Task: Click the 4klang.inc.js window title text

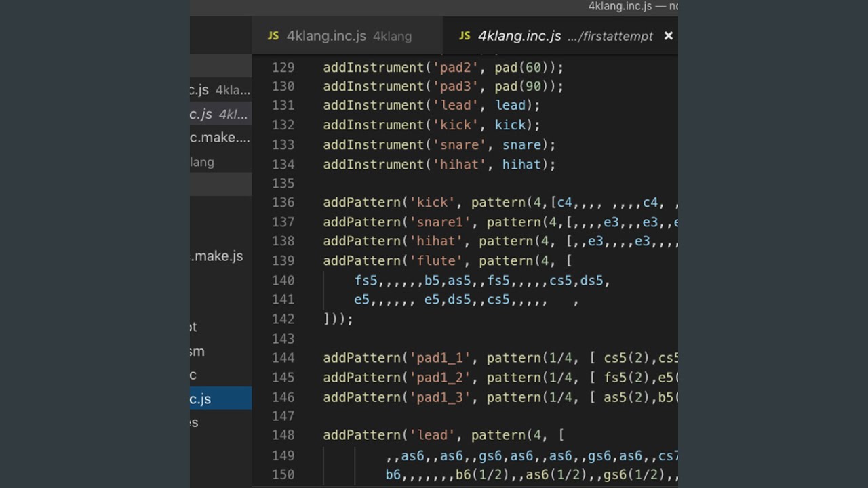Action: 619,6
